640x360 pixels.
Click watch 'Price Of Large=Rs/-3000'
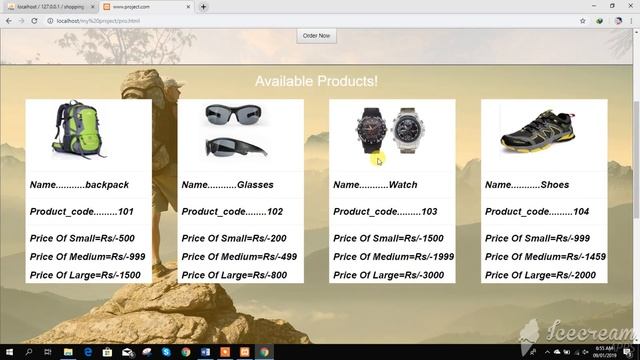389,275
